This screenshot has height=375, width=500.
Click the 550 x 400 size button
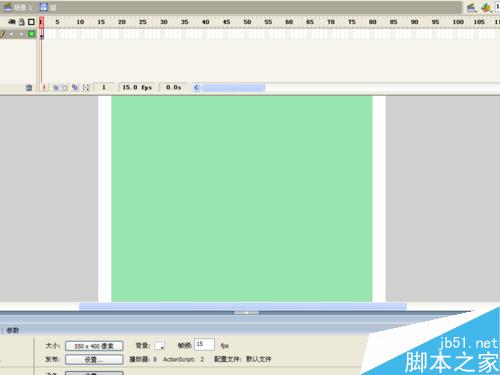[x=94, y=346]
